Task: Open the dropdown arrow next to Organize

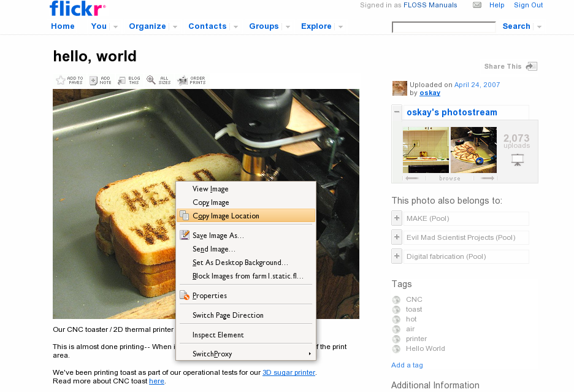Action: (x=175, y=27)
